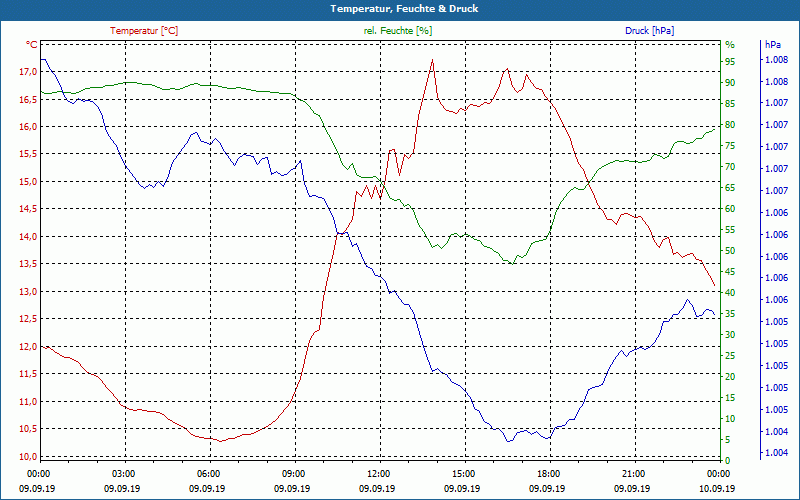Click the 70 humidity axis value
The width and height of the screenshot is (800, 500).
pos(730,167)
